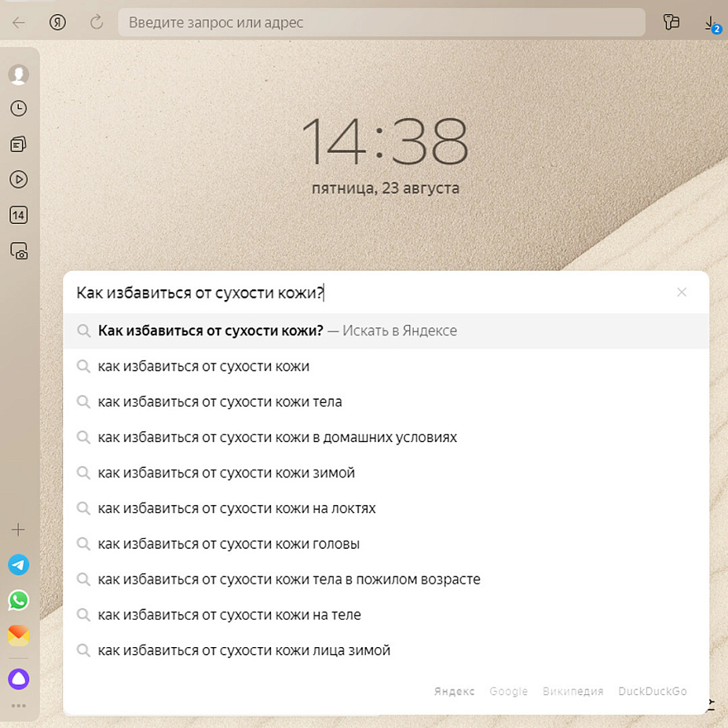Select suggestion ending 'на локтях'
Image resolution: width=728 pixels, height=728 pixels.
pos(386,508)
